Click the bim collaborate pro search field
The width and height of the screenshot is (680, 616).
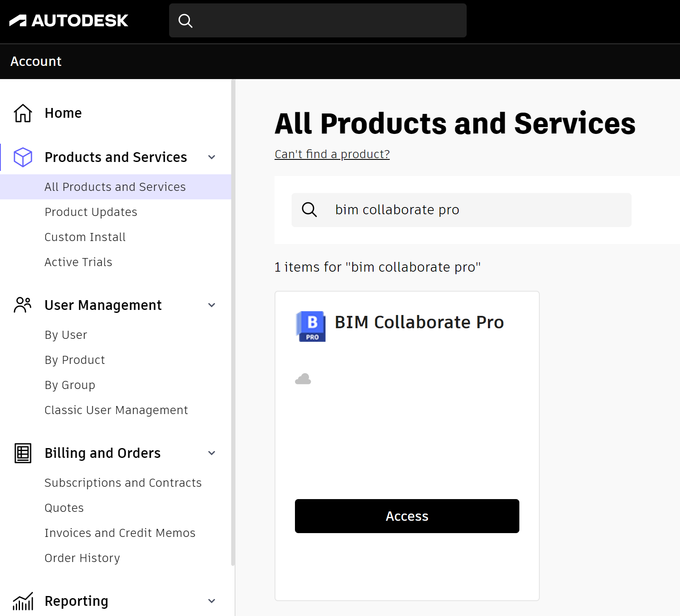(461, 210)
